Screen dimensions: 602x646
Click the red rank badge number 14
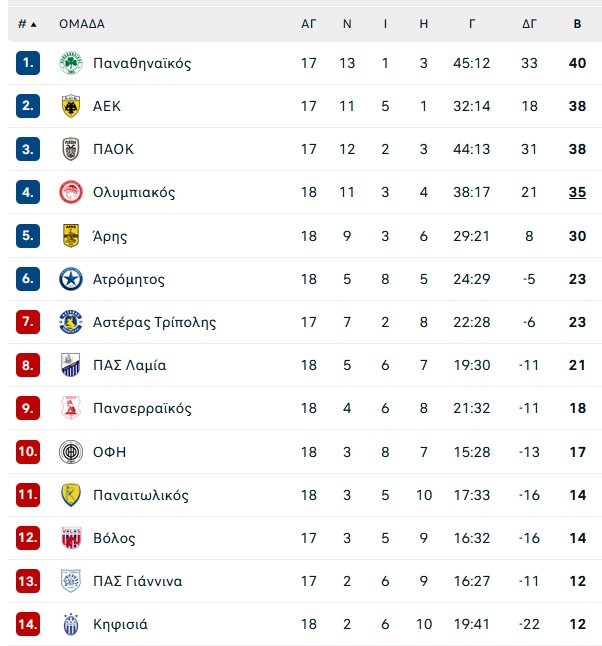tap(28, 624)
